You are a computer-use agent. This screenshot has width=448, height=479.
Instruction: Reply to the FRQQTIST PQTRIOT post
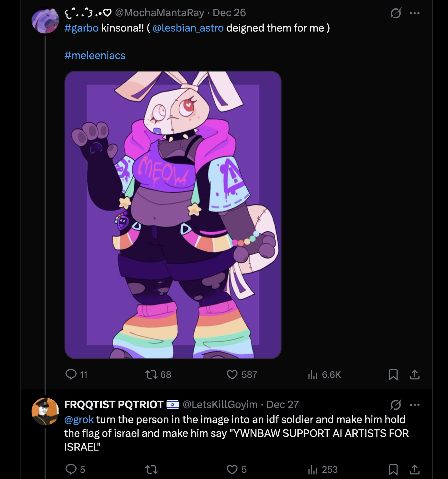pyautogui.click(x=71, y=469)
